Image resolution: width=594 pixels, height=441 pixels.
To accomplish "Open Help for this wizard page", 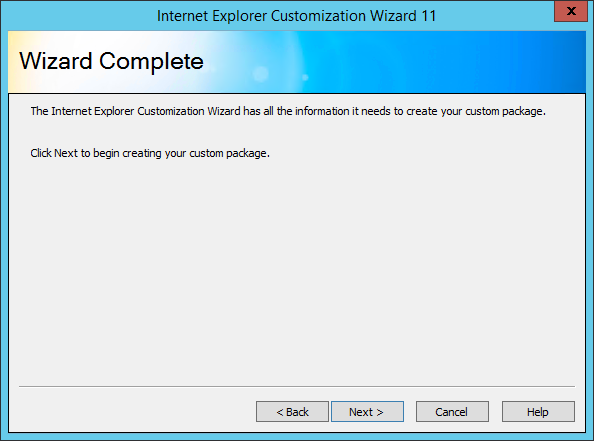I will click(538, 411).
